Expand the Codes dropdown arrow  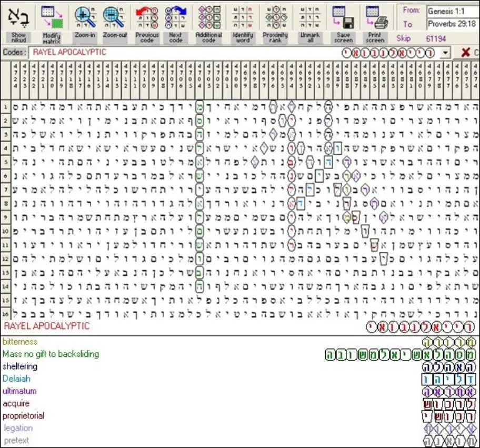click(x=445, y=53)
